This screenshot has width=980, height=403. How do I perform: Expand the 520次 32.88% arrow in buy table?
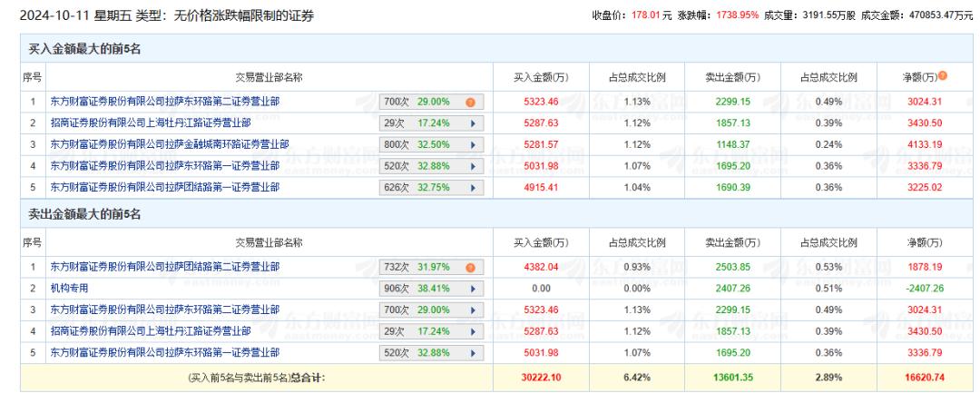point(472,165)
